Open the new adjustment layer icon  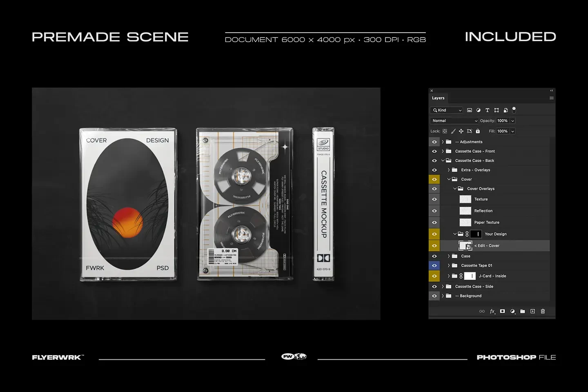point(513,311)
